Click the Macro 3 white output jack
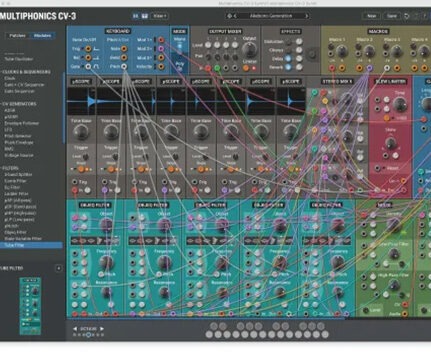Image resolution: width=431 pixels, height=363 pixels. coord(387,68)
